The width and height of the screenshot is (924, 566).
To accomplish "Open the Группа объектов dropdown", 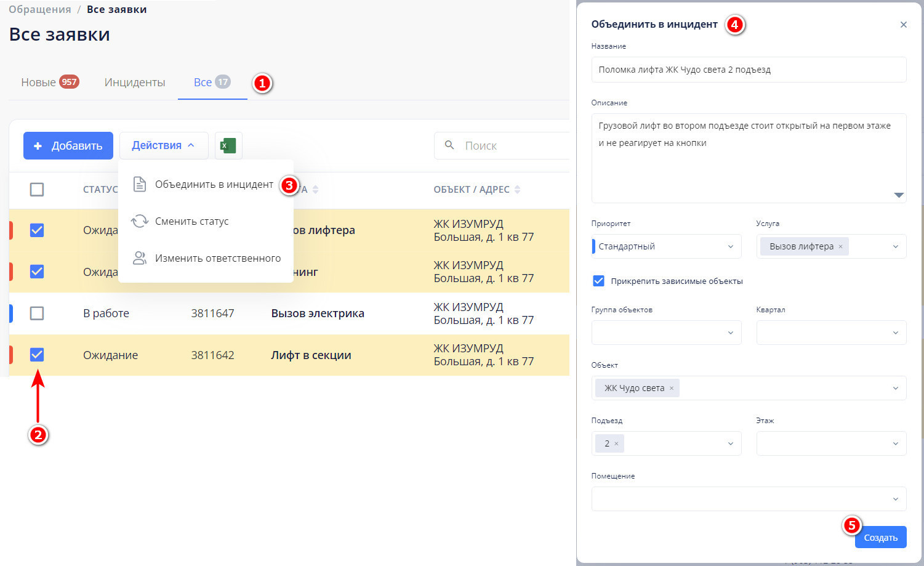I will tap(667, 333).
